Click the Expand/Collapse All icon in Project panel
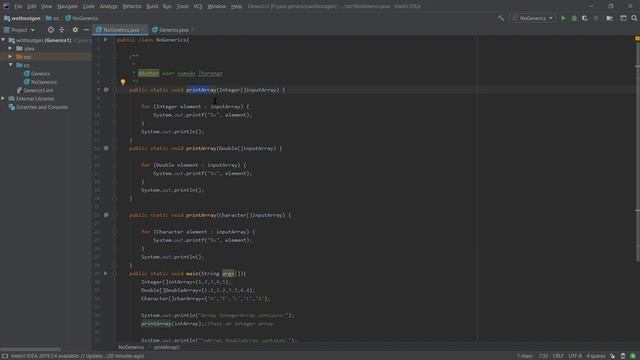 point(62,30)
